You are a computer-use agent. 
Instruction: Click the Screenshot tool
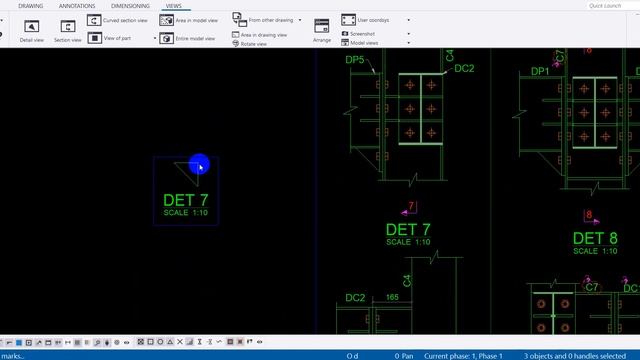click(x=358, y=34)
